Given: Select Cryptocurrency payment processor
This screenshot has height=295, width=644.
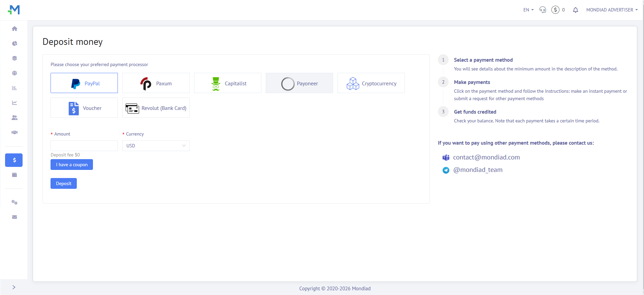Looking at the screenshot, I should [x=371, y=83].
